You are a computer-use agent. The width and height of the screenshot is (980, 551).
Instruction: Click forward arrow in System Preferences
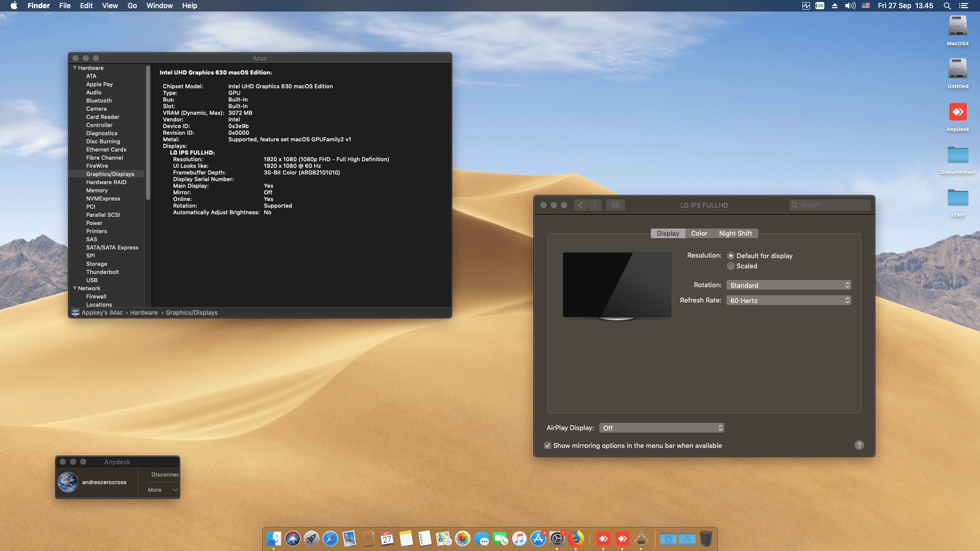(x=595, y=205)
